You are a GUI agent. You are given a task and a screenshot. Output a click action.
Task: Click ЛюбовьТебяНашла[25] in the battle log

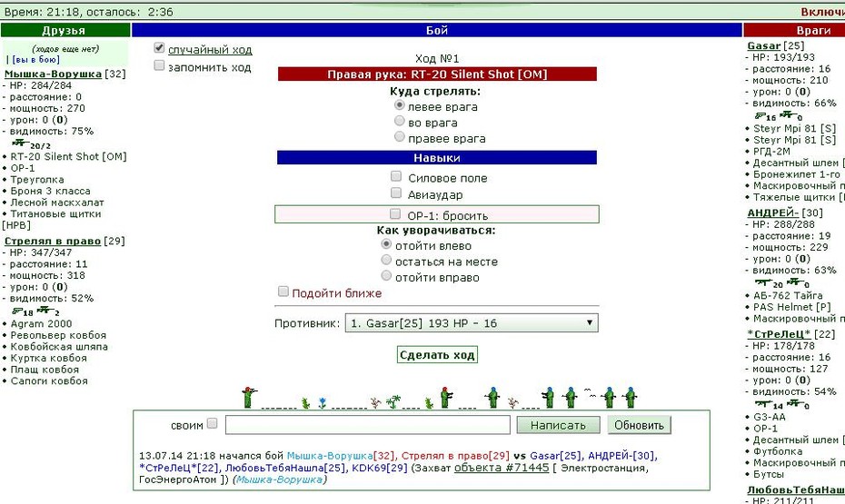[286, 468]
